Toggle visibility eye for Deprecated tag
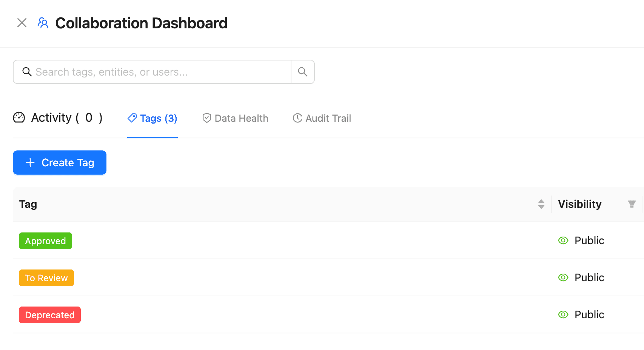The image size is (644, 350). coord(563,314)
